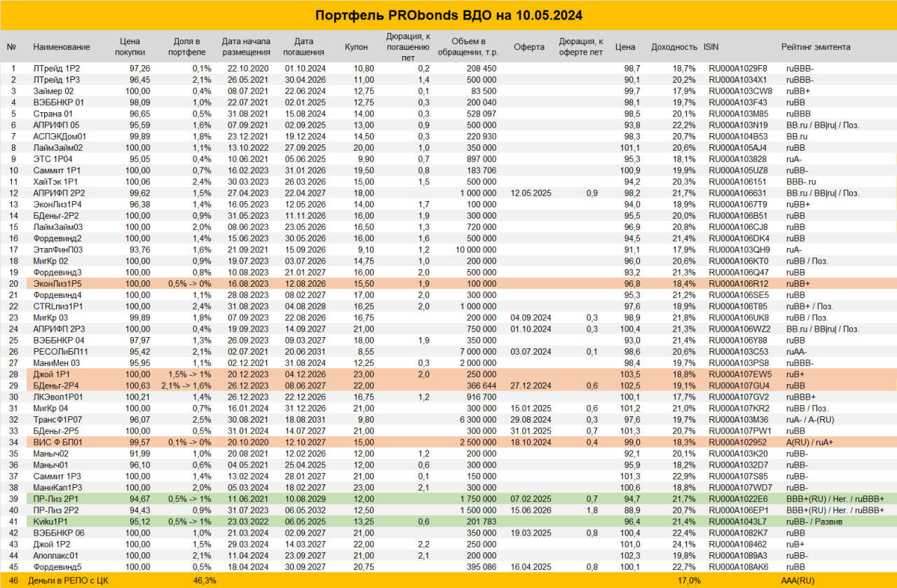
Task: Select the volume value "366 644"
Action: [x=481, y=385]
